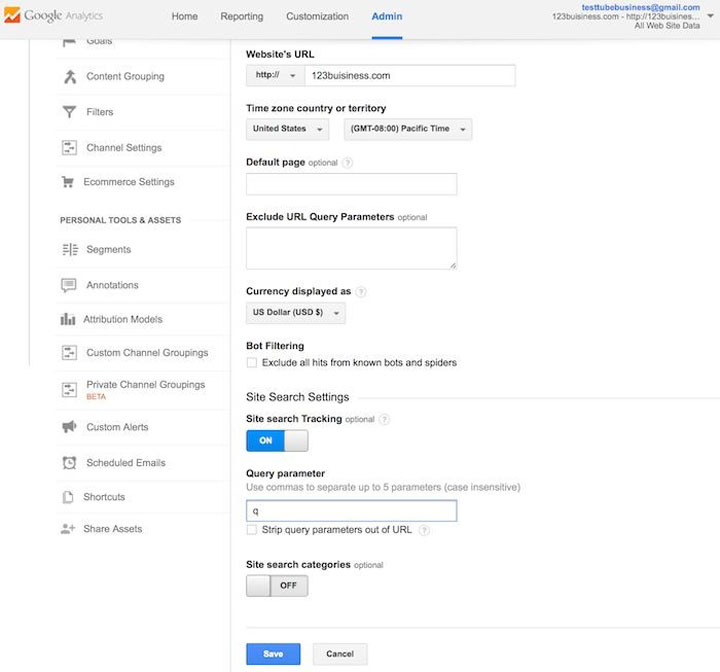The height and width of the screenshot is (672, 720).
Task: Click help icon next to Default page
Action: [347, 163]
